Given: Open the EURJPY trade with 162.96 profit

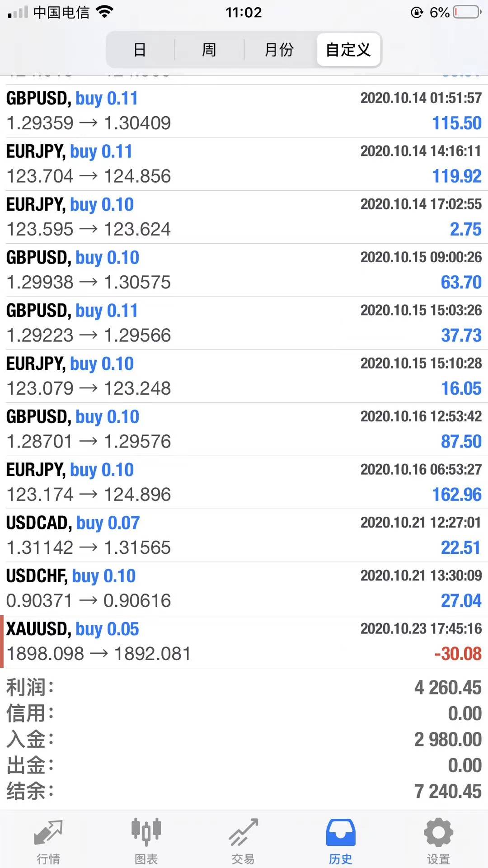Looking at the screenshot, I should pos(244,482).
